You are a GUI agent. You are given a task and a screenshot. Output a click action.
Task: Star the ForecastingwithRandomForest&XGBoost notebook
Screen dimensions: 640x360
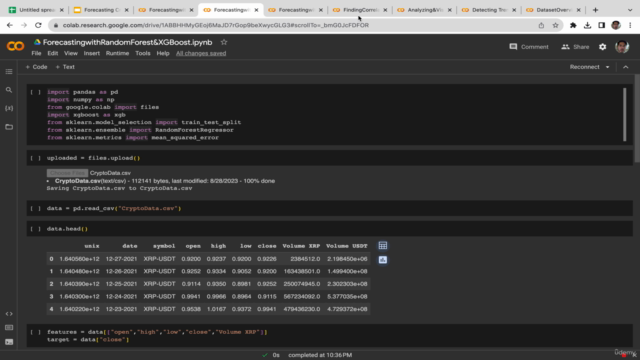coord(224,42)
